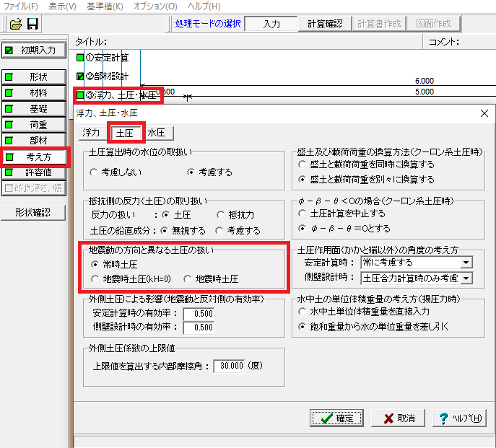Select 盛土と載荷荷重を同時に換算する
The width and height of the screenshot is (496, 448).
[x=367, y=164]
